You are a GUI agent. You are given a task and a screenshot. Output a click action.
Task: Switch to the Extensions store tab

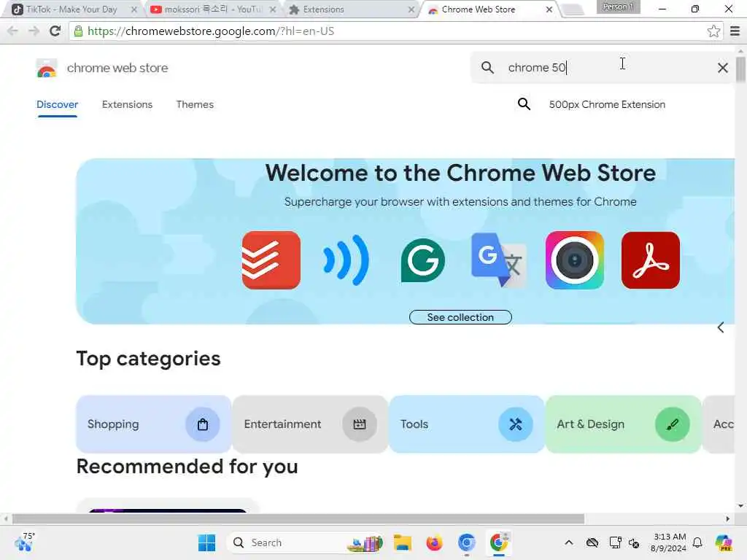click(x=127, y=105)
